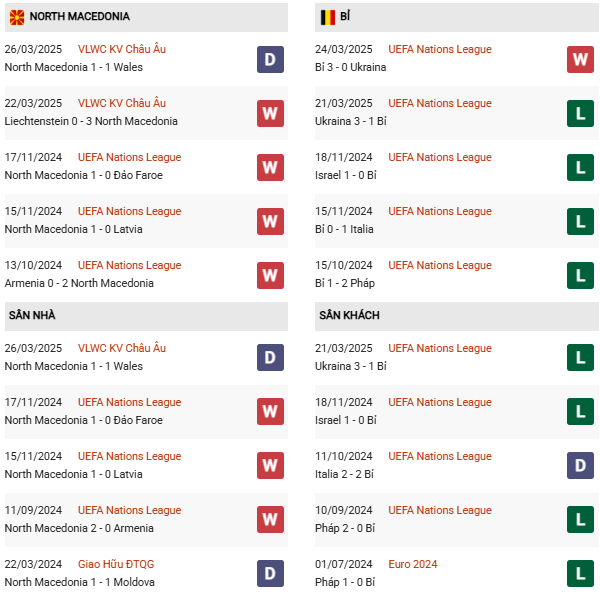Click W badge for Liechtenstein 0-3 North Macedonia
This screenshot has width=600, height=595.
tap(270, 113)
